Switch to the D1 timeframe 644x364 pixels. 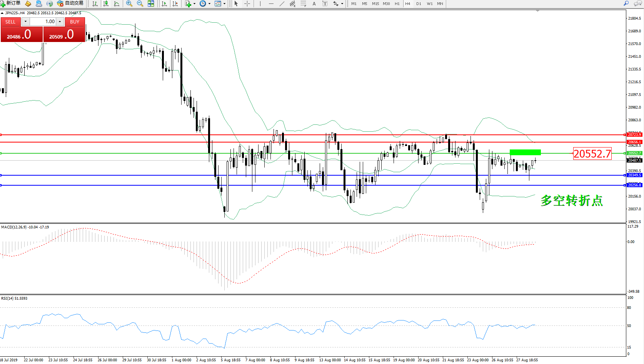[419, 3]
